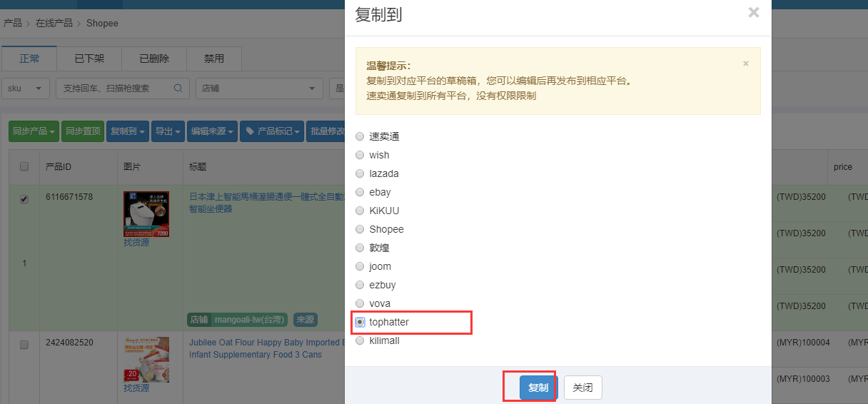Uncheck product 6116671578 row checkbox
This screenshot has height=404, width=868.
click(x=24, y=200)
